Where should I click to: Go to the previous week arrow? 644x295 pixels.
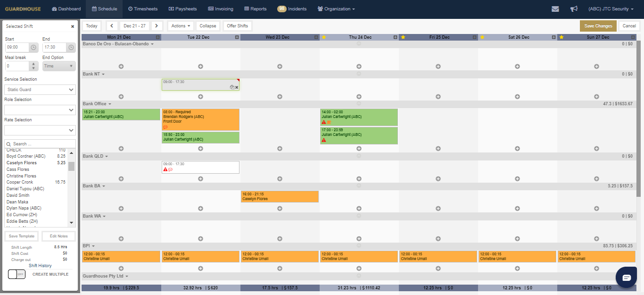(x=112, y=26)
